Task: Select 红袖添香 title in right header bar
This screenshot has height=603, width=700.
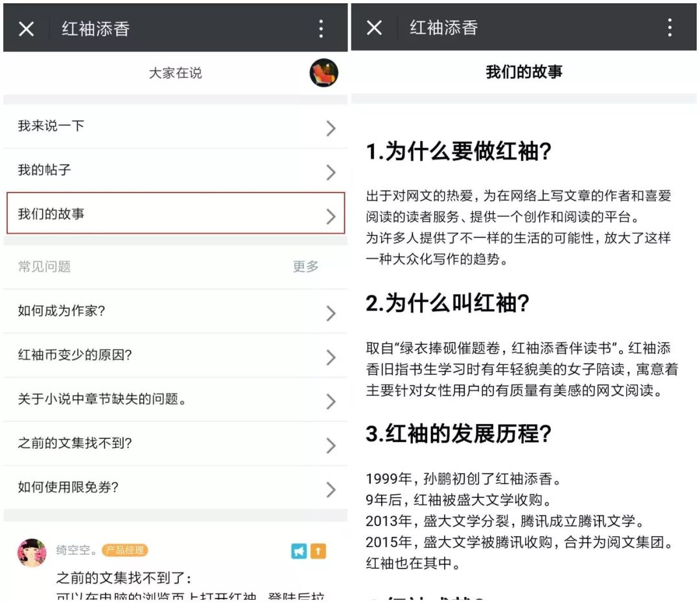Action: point(444,28)
